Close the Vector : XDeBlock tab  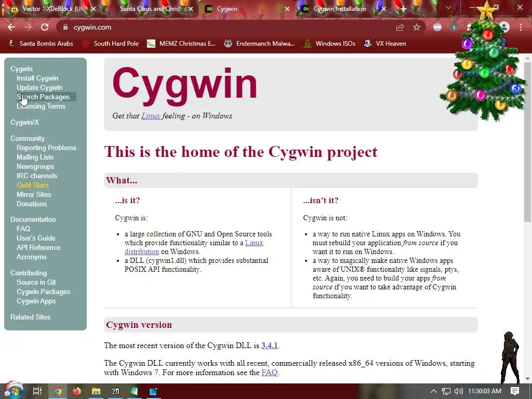click(x=94, y=9)
